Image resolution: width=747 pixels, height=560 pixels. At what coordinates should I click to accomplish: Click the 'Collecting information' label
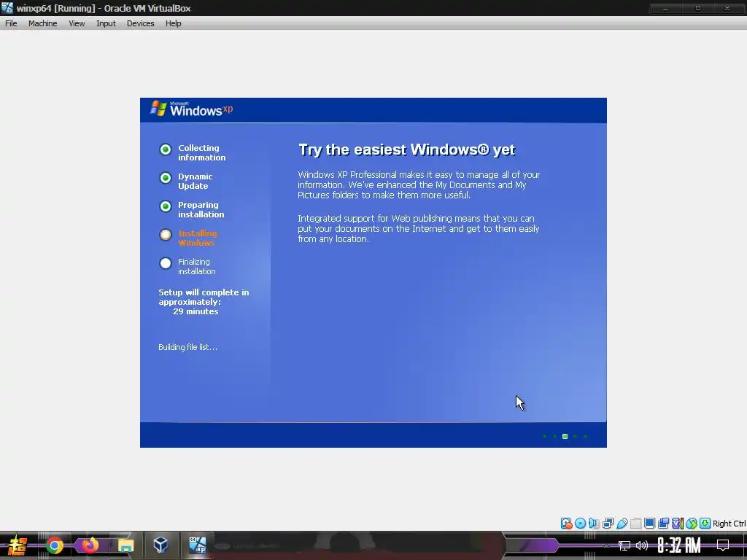coord(201,153)
